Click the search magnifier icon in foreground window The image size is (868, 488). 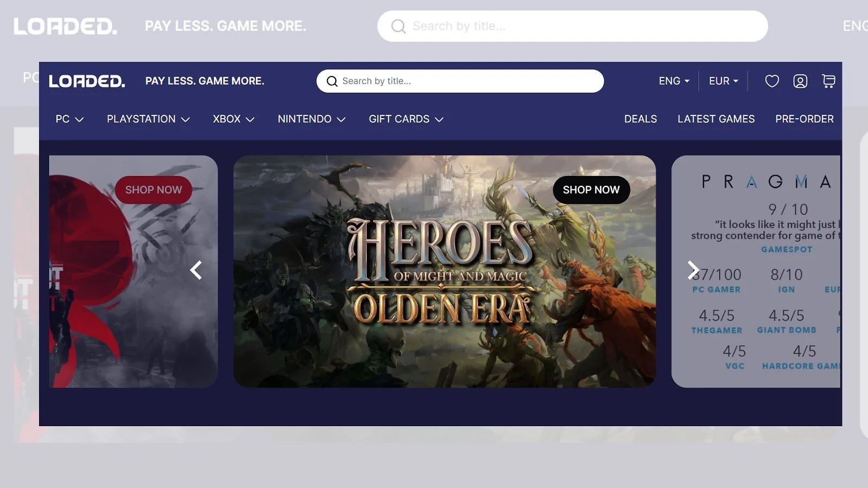point(332,81)
